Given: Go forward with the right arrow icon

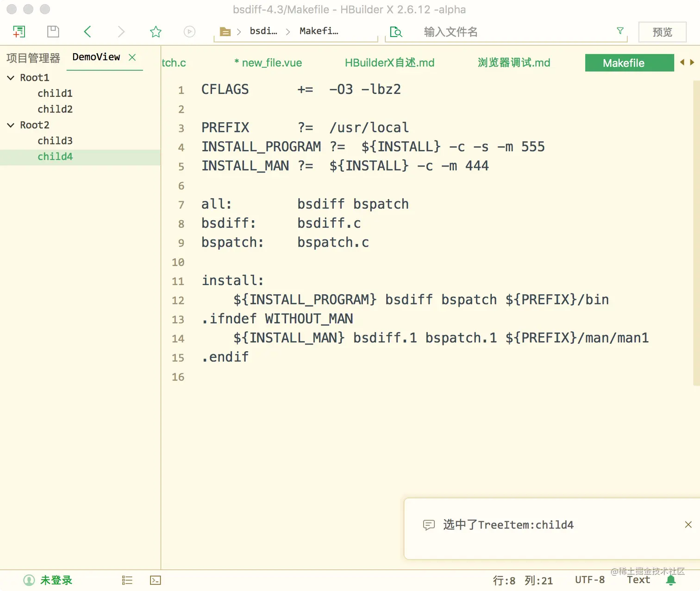Looking at the screenshot, I should click(121, 31).
